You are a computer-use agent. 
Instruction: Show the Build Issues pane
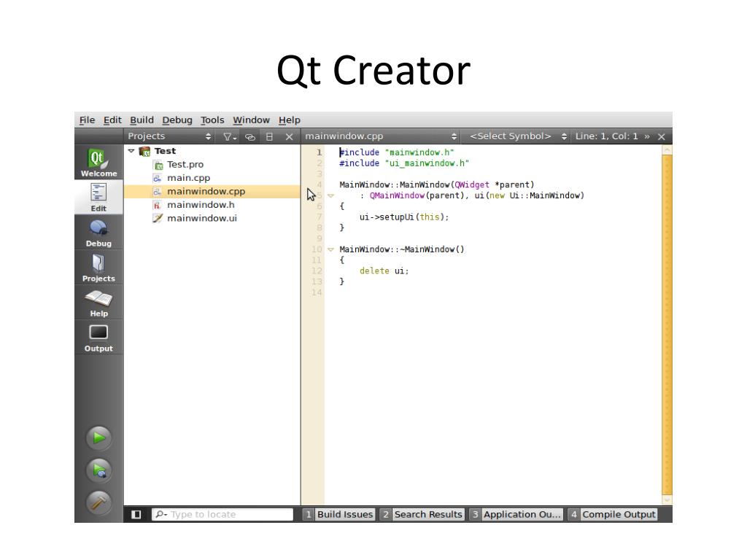(x=340, y=514)
